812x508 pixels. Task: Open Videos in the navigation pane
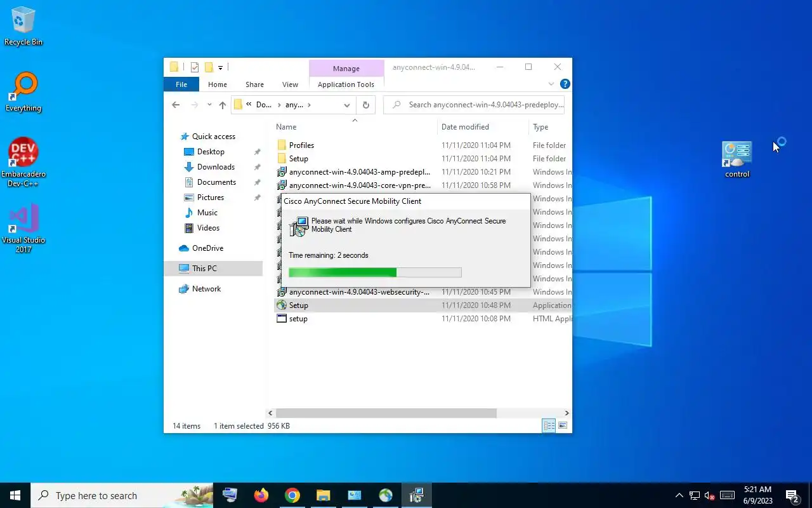pyautogui.click(x=208, y=228)
